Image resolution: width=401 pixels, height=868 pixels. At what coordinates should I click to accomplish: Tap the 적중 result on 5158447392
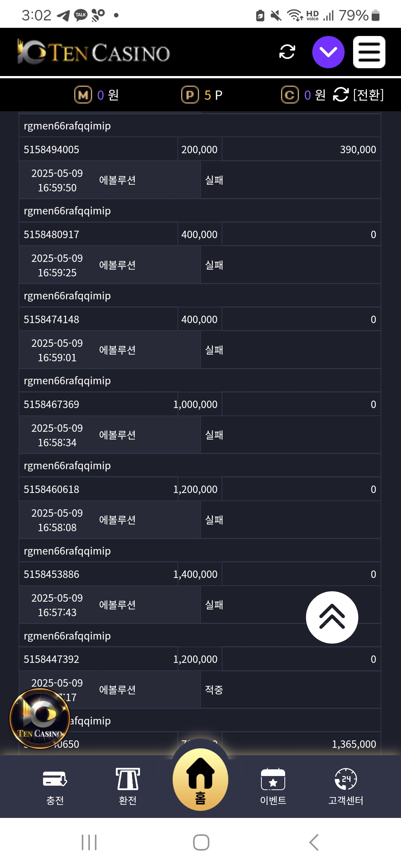214,690
